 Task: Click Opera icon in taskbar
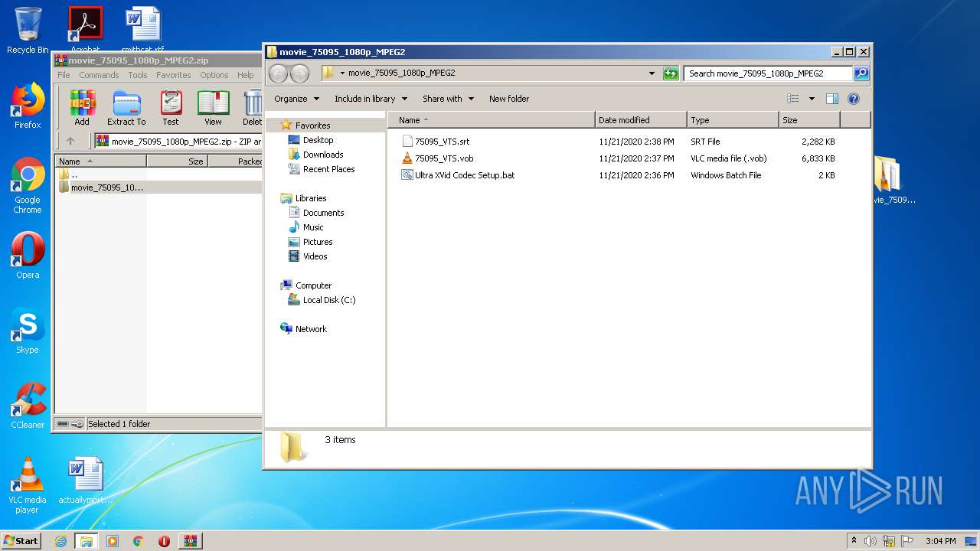pyautogui.click(x=164, y=541)
